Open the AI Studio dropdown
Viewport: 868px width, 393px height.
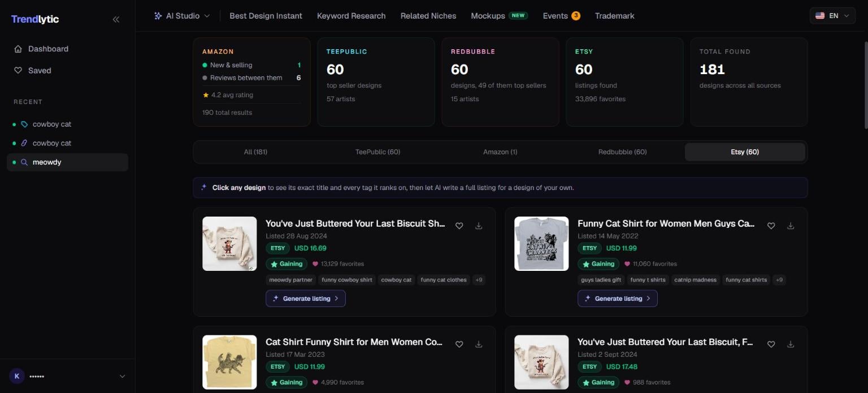(x=182, y=16)
